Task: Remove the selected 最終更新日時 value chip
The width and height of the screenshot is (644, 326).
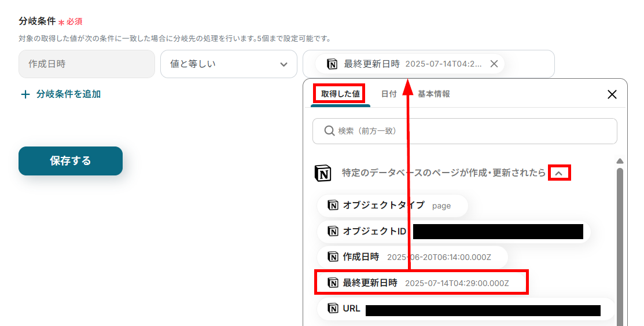Action: (494, 64)
